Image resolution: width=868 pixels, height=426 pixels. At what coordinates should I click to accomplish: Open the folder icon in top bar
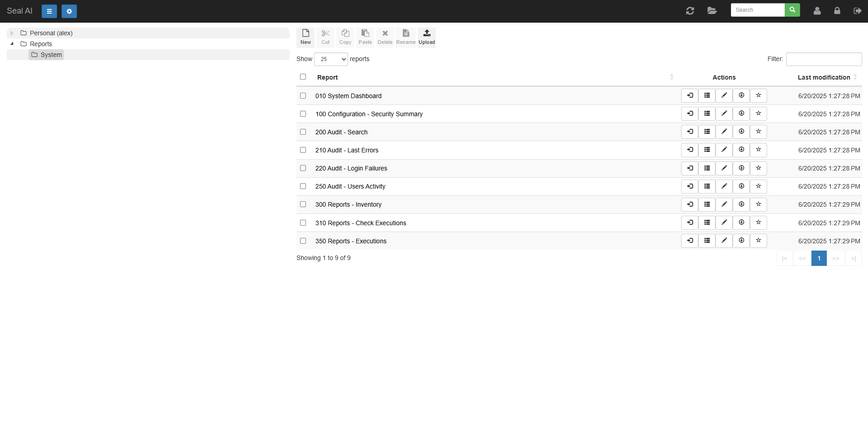tap(712, 11)
